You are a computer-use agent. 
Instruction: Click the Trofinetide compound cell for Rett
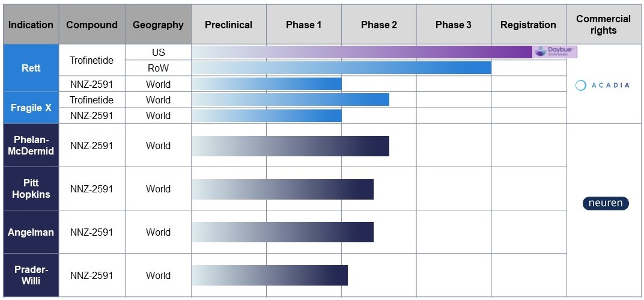click(91, 60)
